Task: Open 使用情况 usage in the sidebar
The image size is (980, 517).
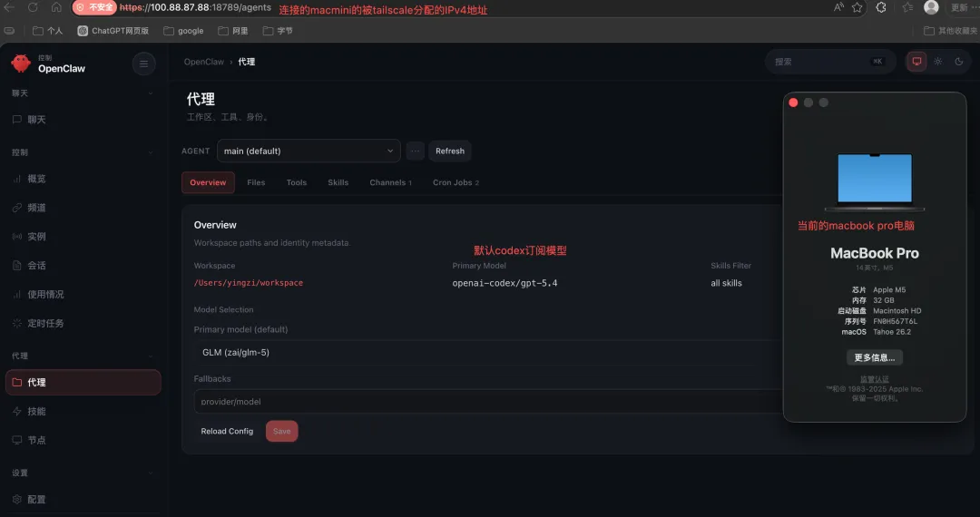Action: click(82, 294)
